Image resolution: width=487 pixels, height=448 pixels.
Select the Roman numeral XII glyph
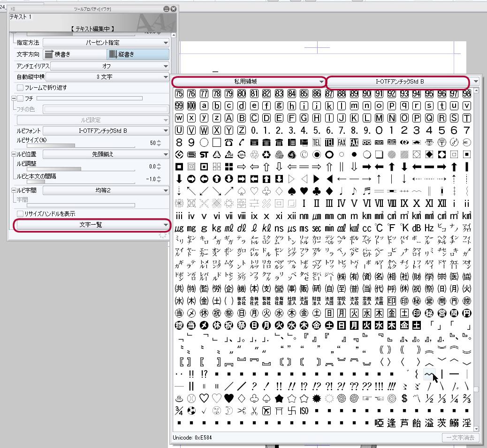coord(441,203)
